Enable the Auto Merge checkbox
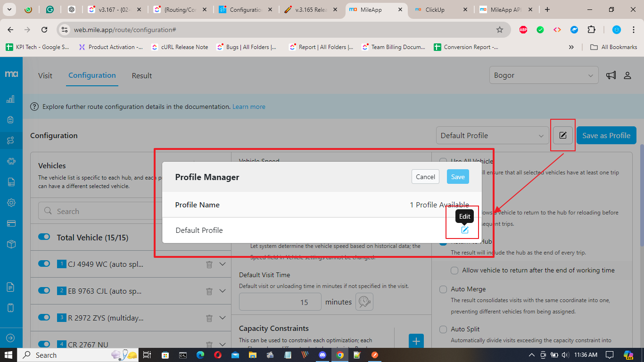This screenshot has width=644, height=362. pyautogui.click(x=443, y=289)
